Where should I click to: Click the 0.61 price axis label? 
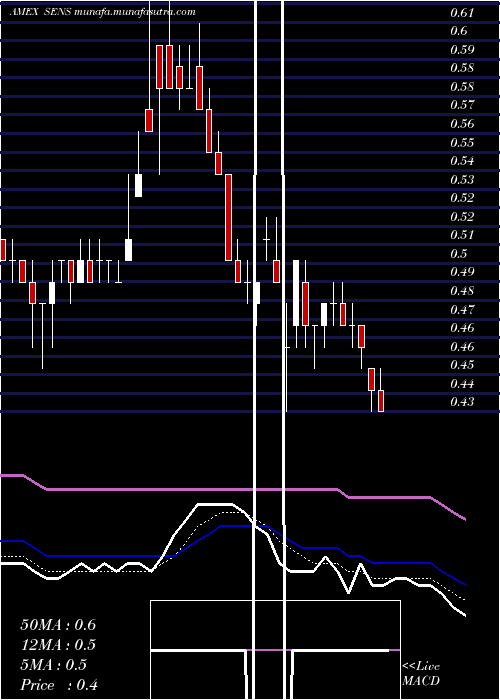tap(462, 12)
